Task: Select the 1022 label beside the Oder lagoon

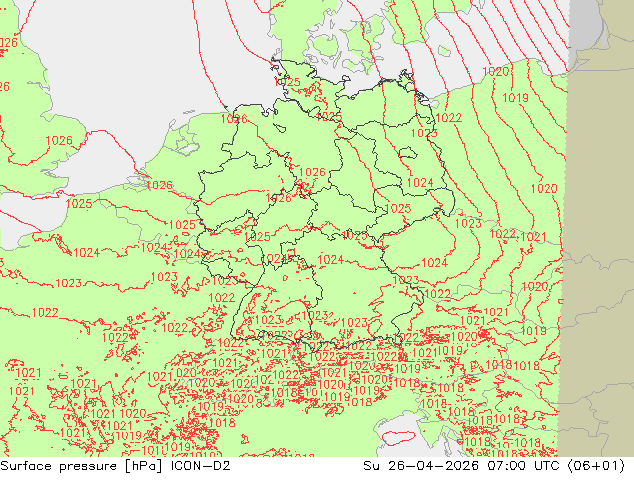Action: pyautogui.click(x=448, y=118)
